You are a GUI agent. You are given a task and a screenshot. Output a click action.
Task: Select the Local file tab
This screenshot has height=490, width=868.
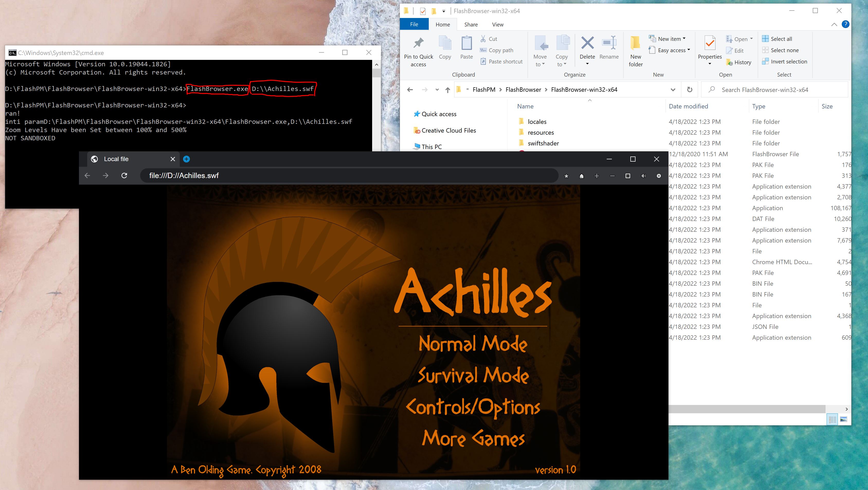[x=133, y=159]
